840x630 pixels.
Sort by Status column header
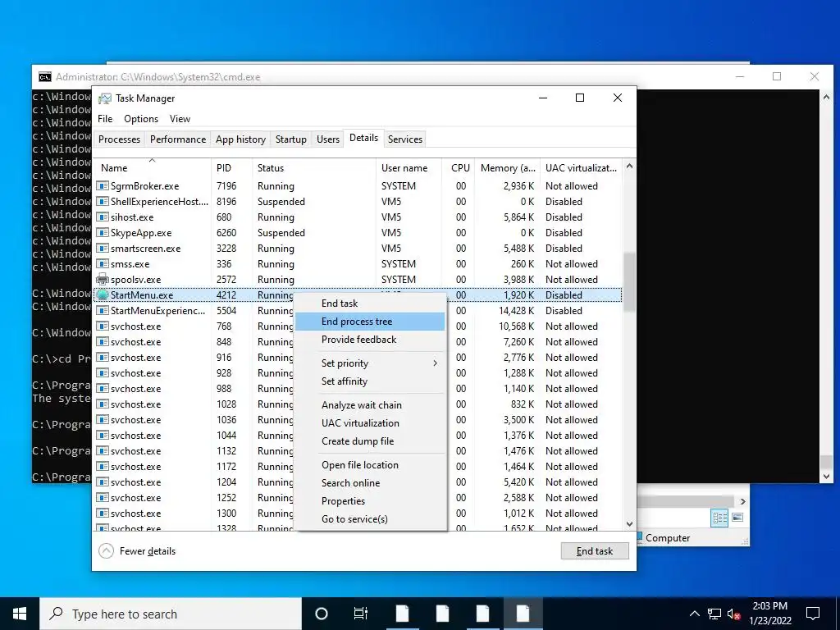[314, 167]
